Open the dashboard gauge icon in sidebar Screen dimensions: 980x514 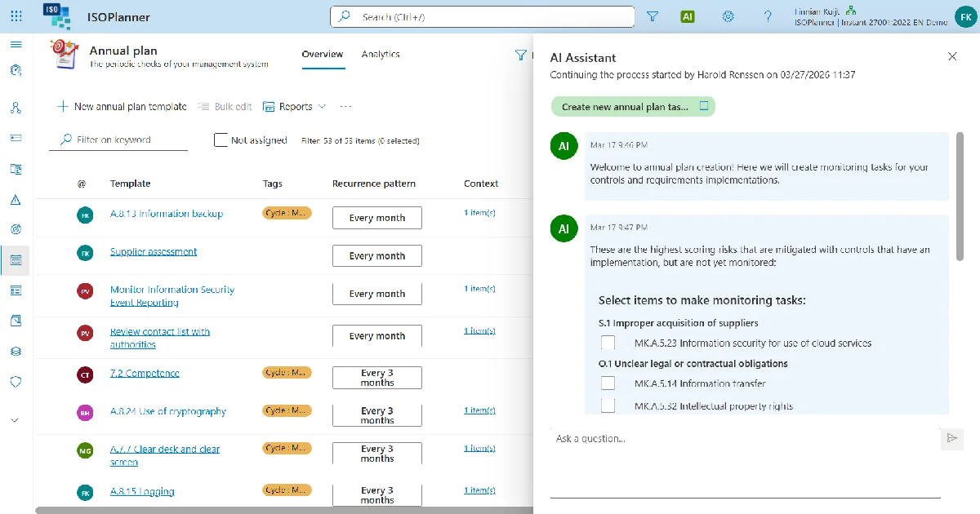click(x=16, y=70)
